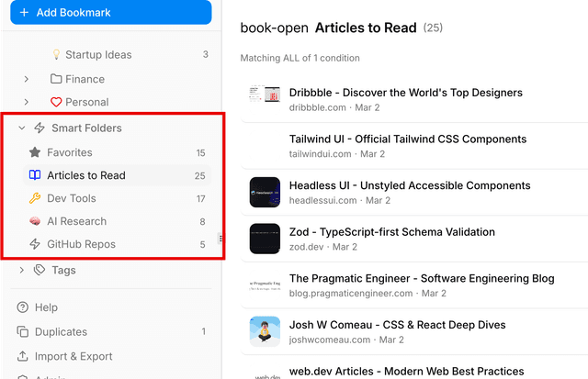The width and height of the screenshot is (588, 379).
Task: Click the Headless UI bookmark thumbnail
Action: click(265, 192)
